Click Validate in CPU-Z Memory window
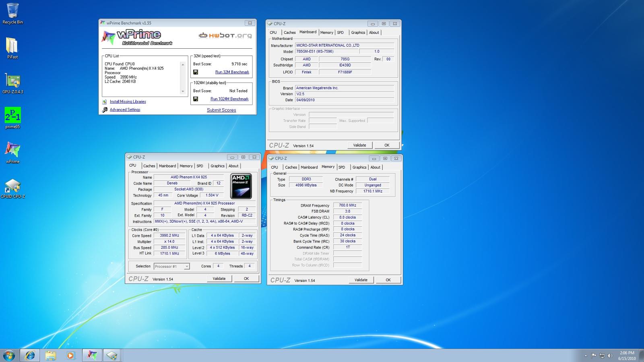Viewport: 644px width, 362px height. 361,280
